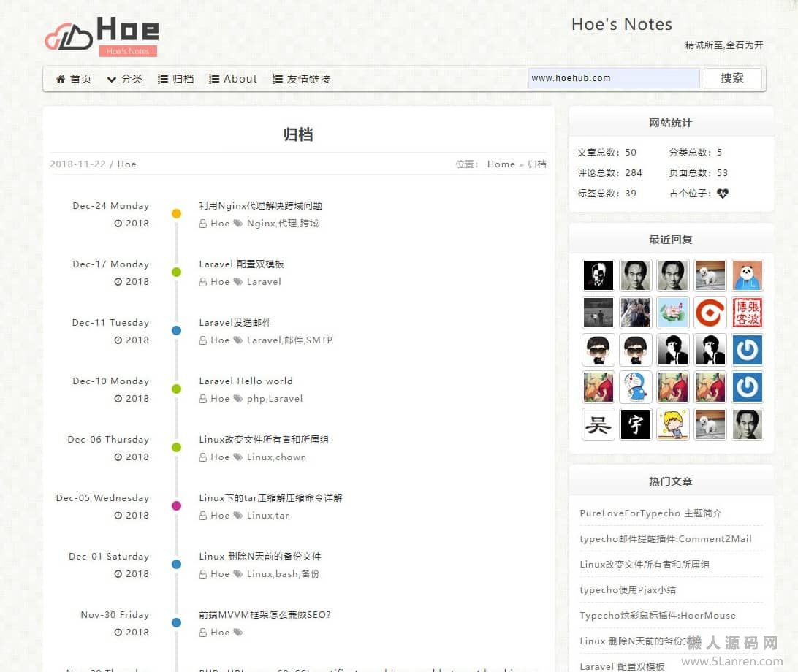Click the blonde cartoon boy avatar

(x=673, y=424)
